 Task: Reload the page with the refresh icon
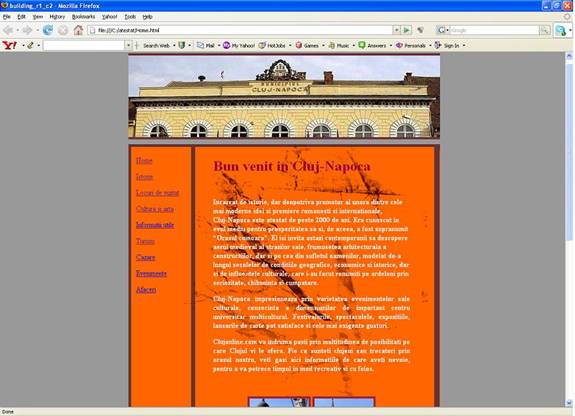click(48, 30)
